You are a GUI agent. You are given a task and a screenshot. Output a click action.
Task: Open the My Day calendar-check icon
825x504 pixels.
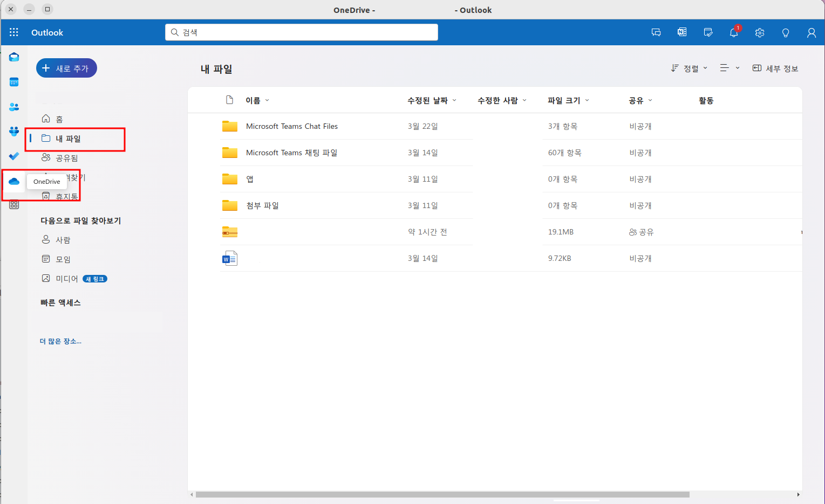[708, 32]
